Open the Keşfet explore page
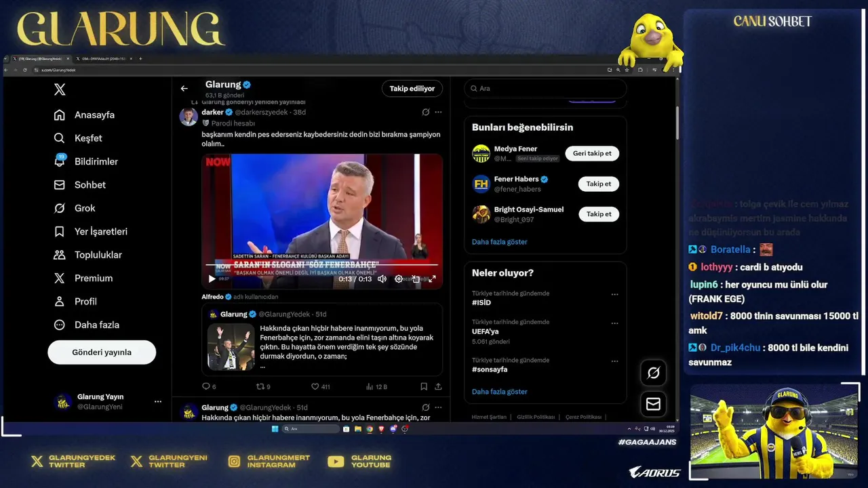 78,138
